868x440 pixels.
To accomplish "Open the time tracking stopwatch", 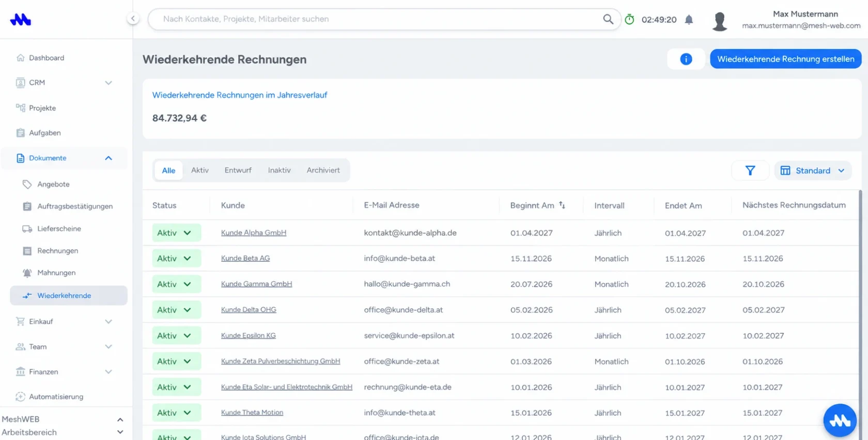I will pos(629,20).
